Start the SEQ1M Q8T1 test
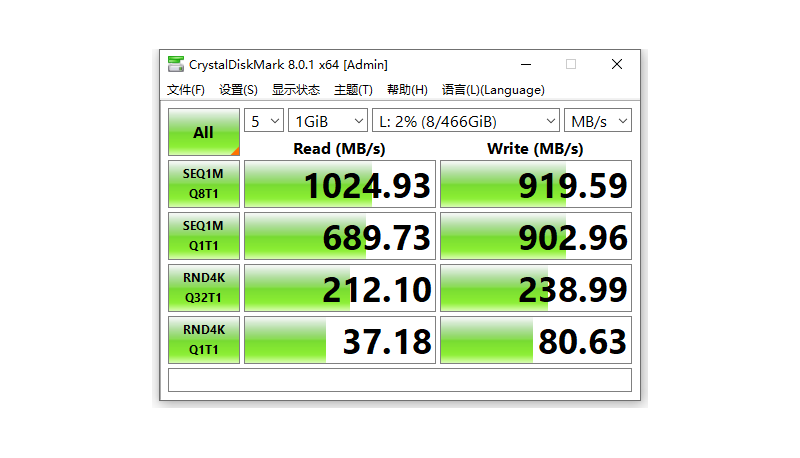Image resolution: width=800 pixels, height=458 pixels. pos(204,184)
